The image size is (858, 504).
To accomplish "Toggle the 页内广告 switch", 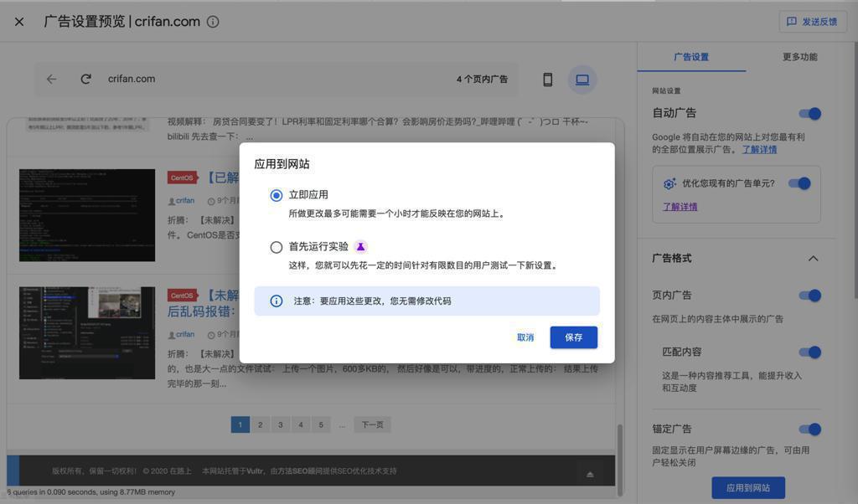I will click(x=810, y=296).
